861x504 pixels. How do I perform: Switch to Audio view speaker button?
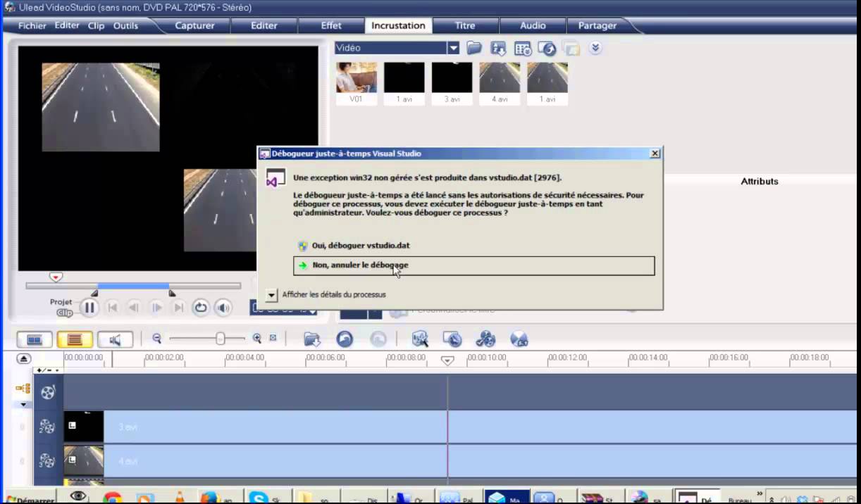click(x=115, y=340)
